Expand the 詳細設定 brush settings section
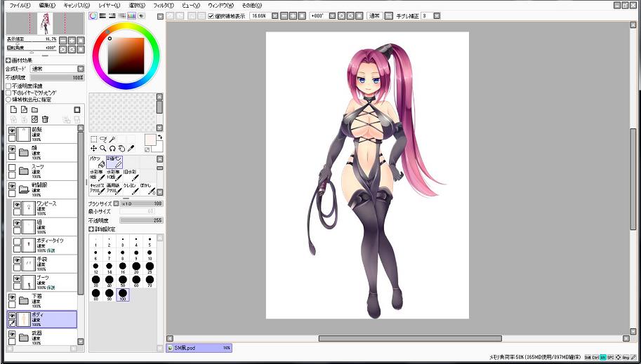Screen dimensions: 641x364 [x=91, y=229]
